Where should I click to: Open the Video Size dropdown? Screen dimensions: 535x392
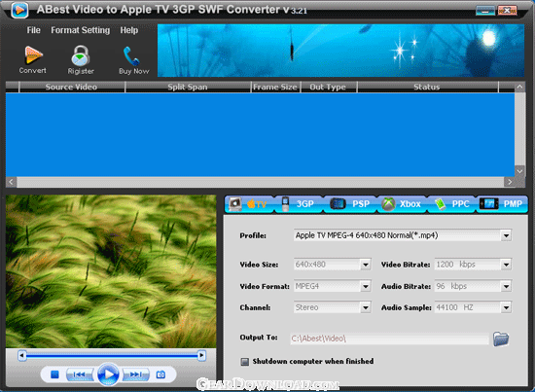click(366, 265)
